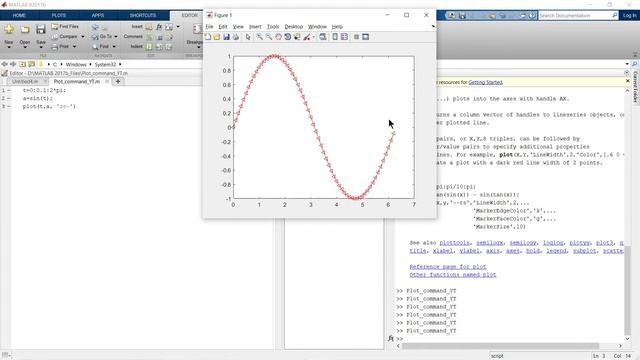Viewport: 640px width, 360px height.
Task: Click the Breakpoints button
Action: [195, 35]
